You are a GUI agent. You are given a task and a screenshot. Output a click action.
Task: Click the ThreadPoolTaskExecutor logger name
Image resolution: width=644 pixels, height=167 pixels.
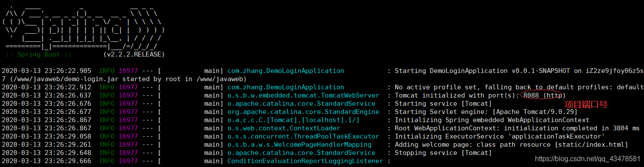pos(303,136)
